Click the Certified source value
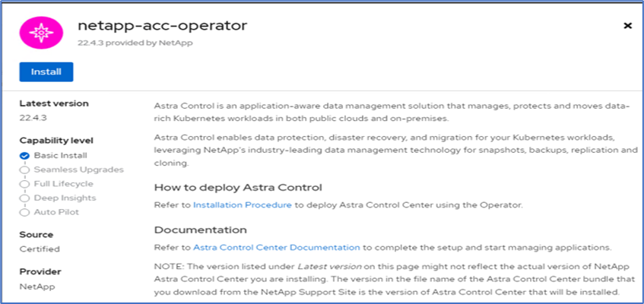644x304 pixels. pyautogui.click(x=39, y=249)
